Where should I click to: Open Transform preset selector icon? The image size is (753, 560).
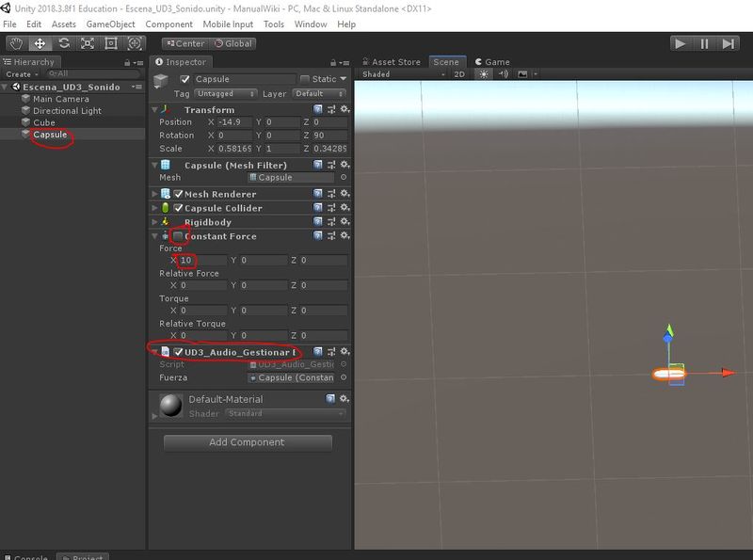pos(331,109)
